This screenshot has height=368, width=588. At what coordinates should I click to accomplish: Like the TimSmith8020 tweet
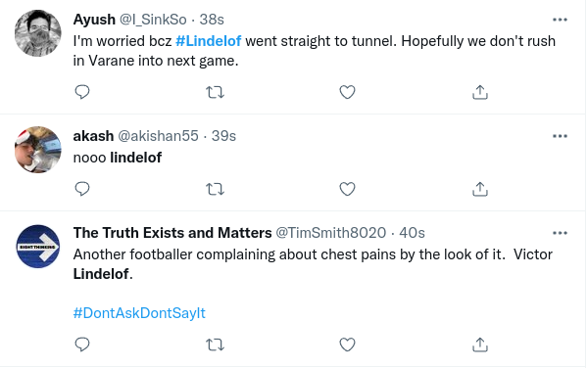pyautogui.click(x=347, y=345)
